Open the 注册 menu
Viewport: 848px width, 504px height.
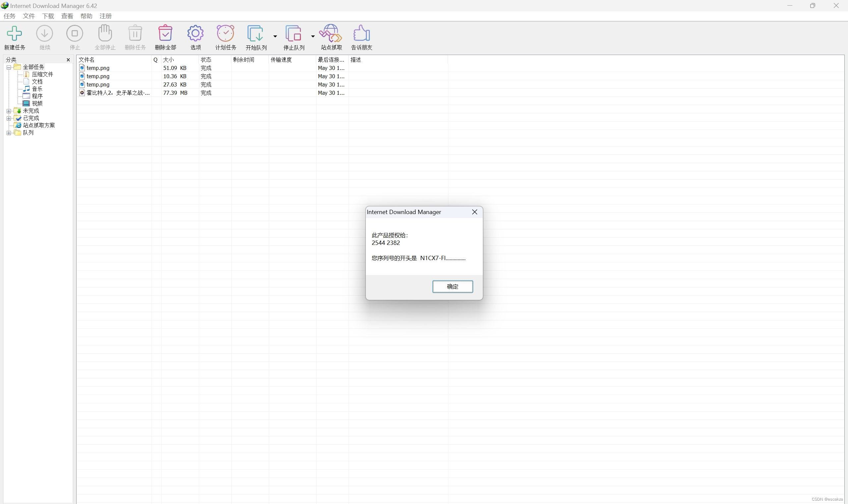click(x=105, y=16)
